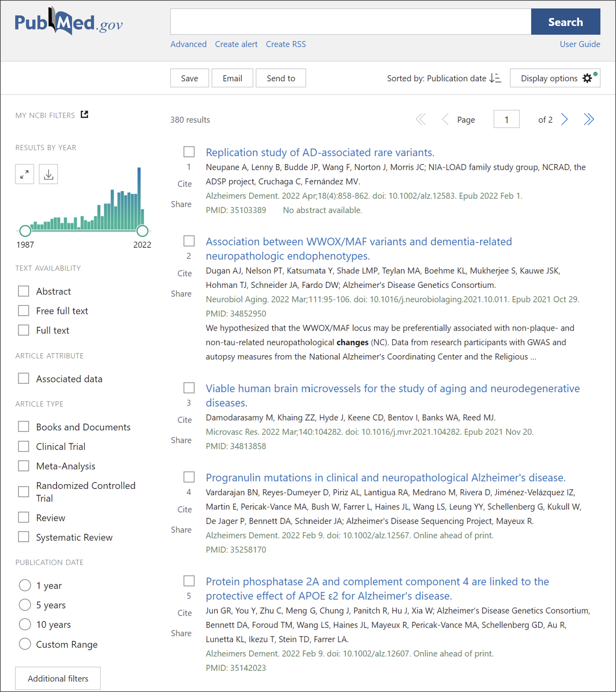The height and width of the screenshot is (692, 616).
Task: Click the Save button
Action: pyautogui.click(x=190, y=78)
